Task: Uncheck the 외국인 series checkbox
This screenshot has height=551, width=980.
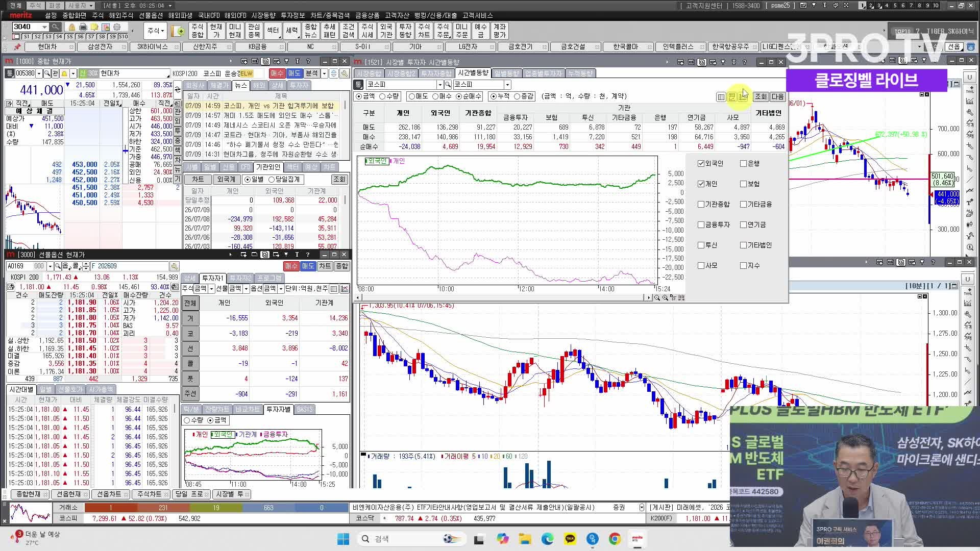Action: point(701,164)
